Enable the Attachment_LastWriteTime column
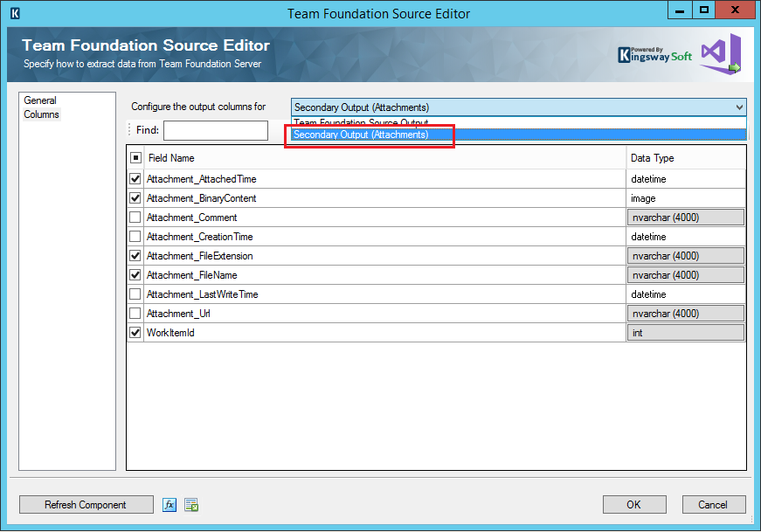Image resolution: width=761 pixels, height=532 pixels. coord(135,294)
